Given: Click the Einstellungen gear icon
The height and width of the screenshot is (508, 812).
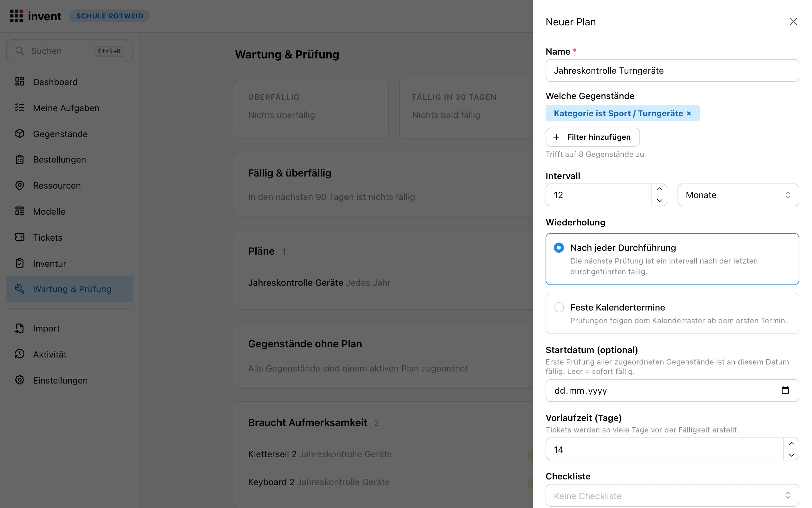Looking at the screenshot, I should click(19, 380).
